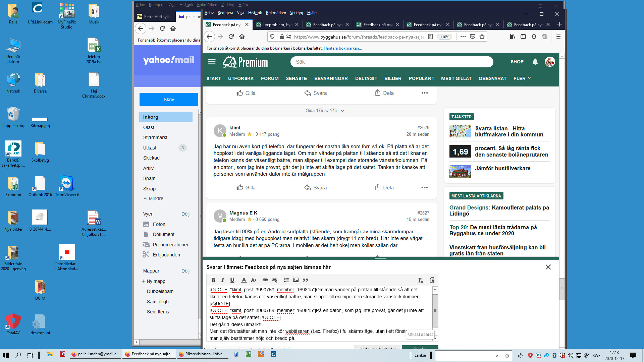
Task: Toggle underline formatting in the reply editor
Action: click(x=232, y=280)
